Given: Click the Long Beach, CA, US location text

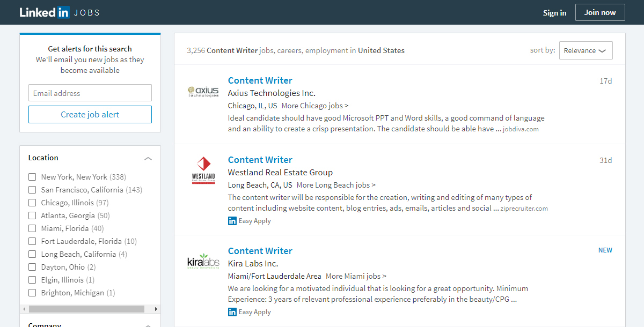Looking at the screenshot, I should click(x=260, y=185).
